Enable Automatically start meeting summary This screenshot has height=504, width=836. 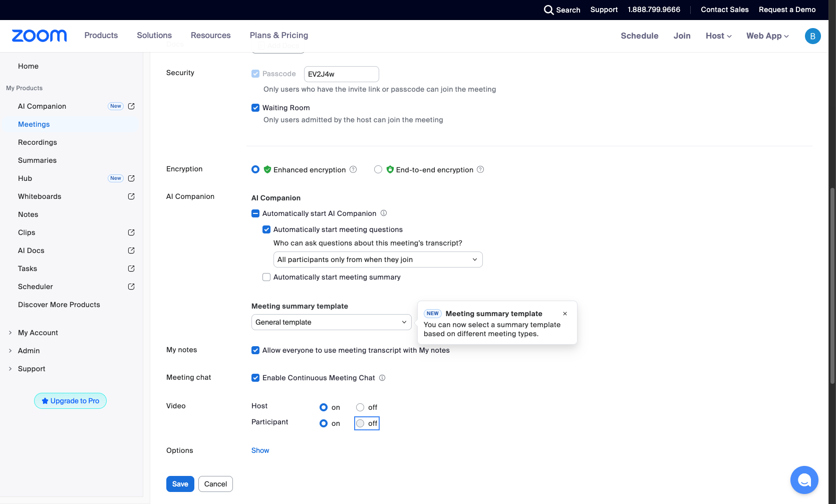(x=266, y=277)
